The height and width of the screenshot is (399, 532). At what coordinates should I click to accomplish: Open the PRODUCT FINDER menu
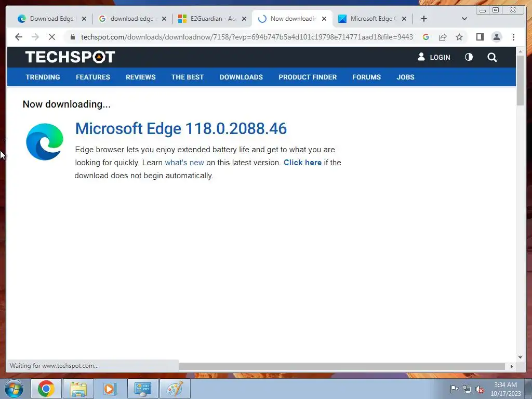tap(308, 77)
